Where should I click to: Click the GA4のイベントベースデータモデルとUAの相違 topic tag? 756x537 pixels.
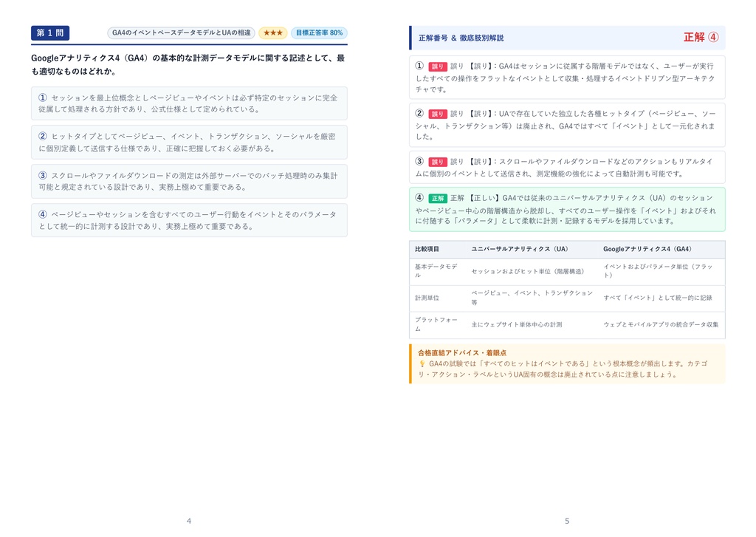tap(182, 33)
